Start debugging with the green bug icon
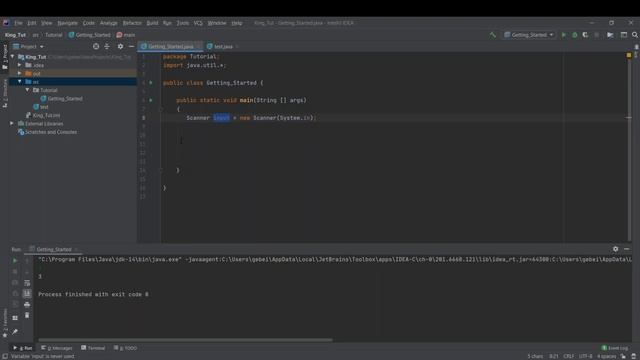 point(575,35)
